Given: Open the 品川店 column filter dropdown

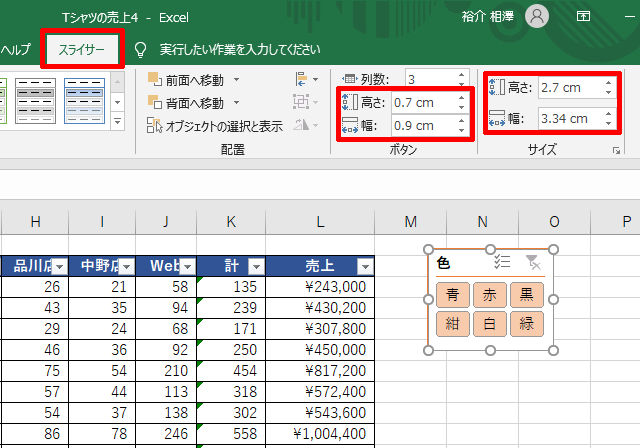Looking at the screenshot, I should pos(60,267).
